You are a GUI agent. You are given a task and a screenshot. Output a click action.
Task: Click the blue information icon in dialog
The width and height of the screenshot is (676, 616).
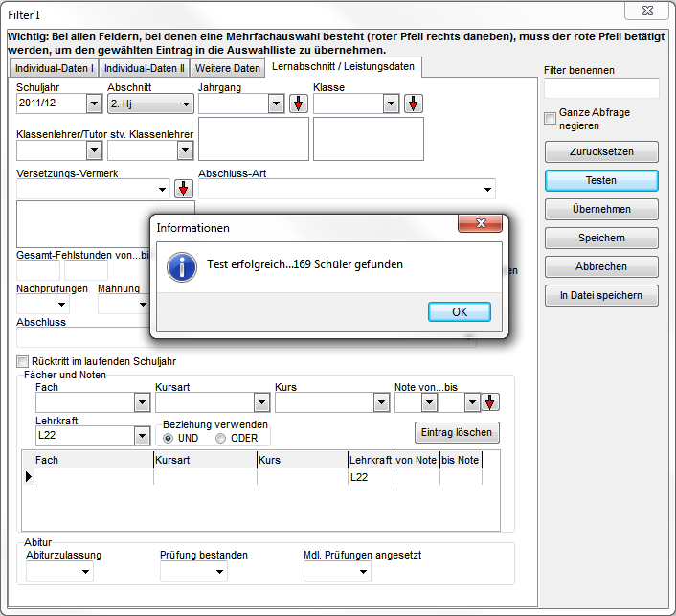(x=182, y=265)
